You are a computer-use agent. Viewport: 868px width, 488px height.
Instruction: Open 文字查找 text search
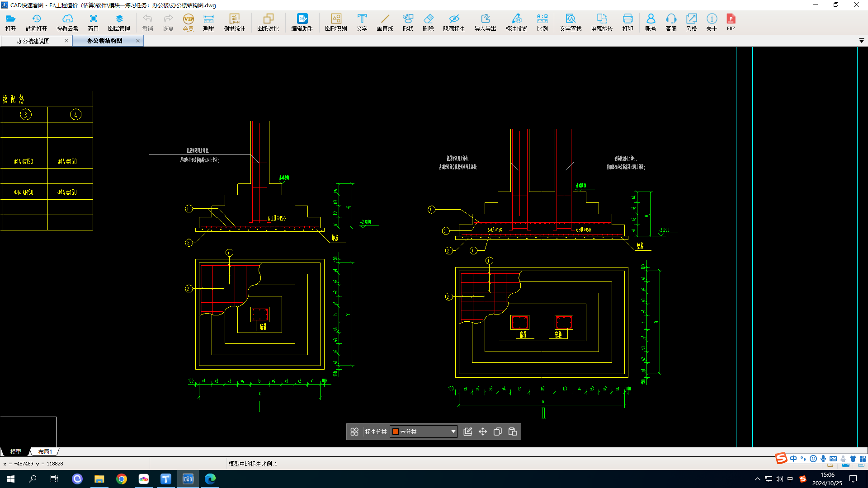571,23
